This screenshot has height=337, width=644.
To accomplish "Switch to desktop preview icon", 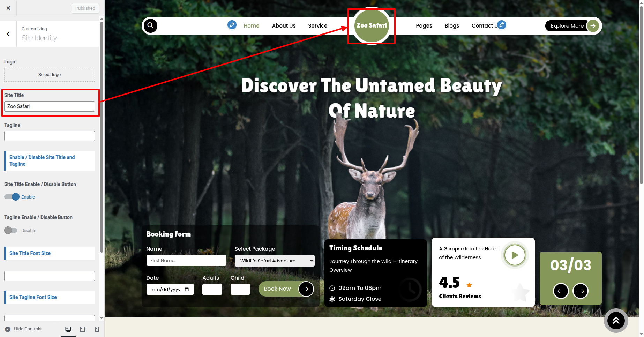I will point(68,329).
